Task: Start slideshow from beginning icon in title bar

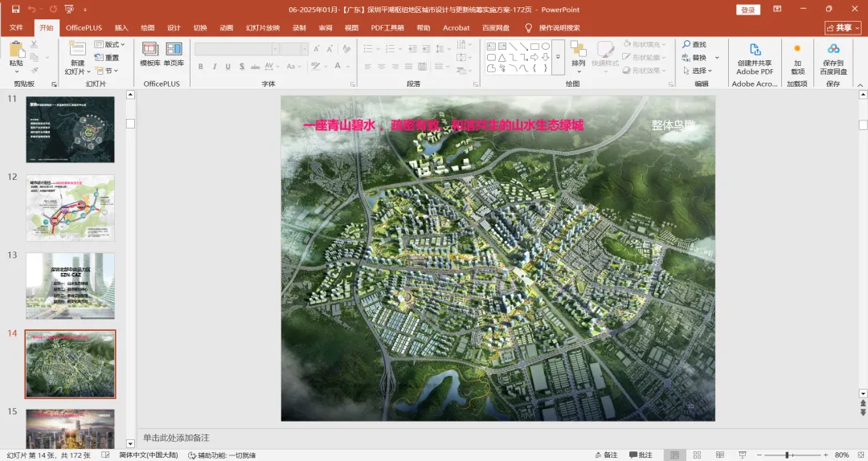Action: 69,10
